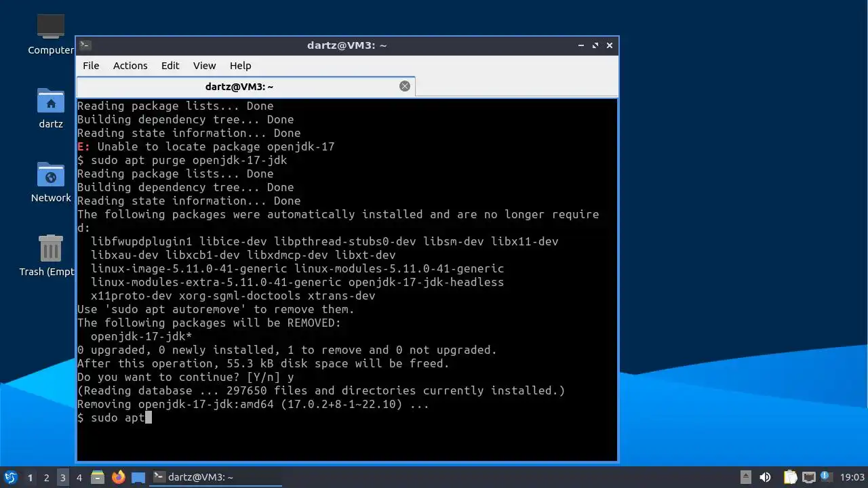Switch to workspace 1
The image size is (868, 488).
point(30,478)
